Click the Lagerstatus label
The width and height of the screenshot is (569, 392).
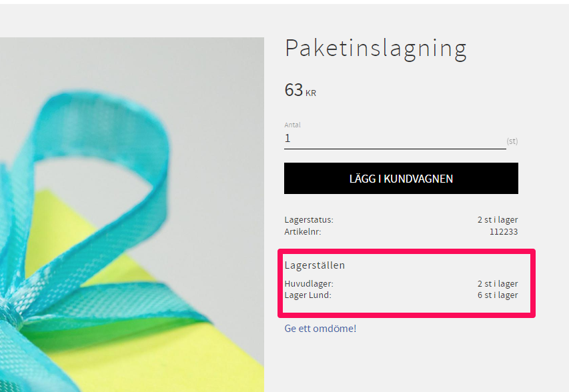click(309, 220)
